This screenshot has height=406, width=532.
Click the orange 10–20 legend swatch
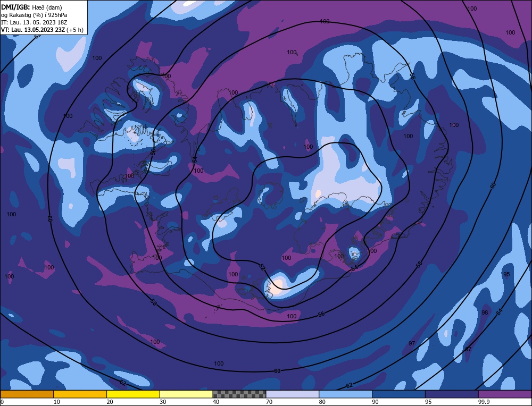click(x=80, y=394)
